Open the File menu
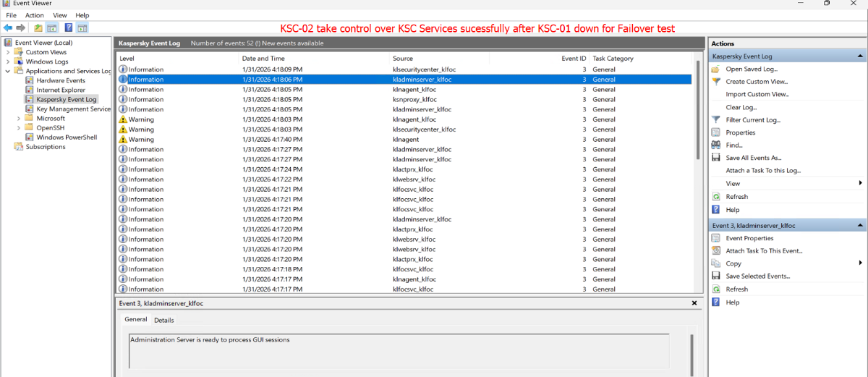The image size is (868, 377). click(x=11, y=15)
